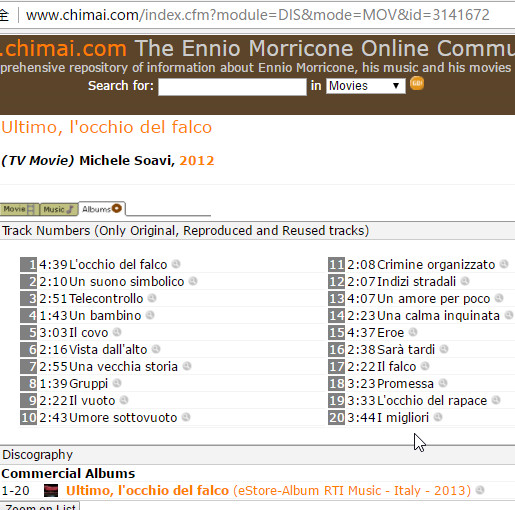Click the 2012 year link

(x=197, y=161)
